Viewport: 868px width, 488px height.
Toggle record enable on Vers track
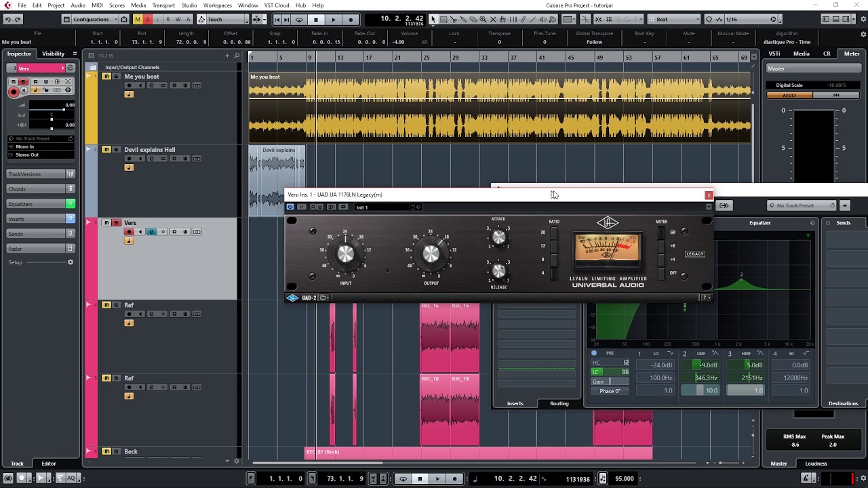129,232
